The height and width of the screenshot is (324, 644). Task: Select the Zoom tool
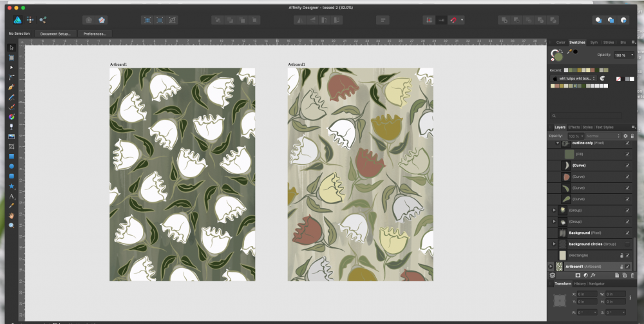[x=11, y=225]
